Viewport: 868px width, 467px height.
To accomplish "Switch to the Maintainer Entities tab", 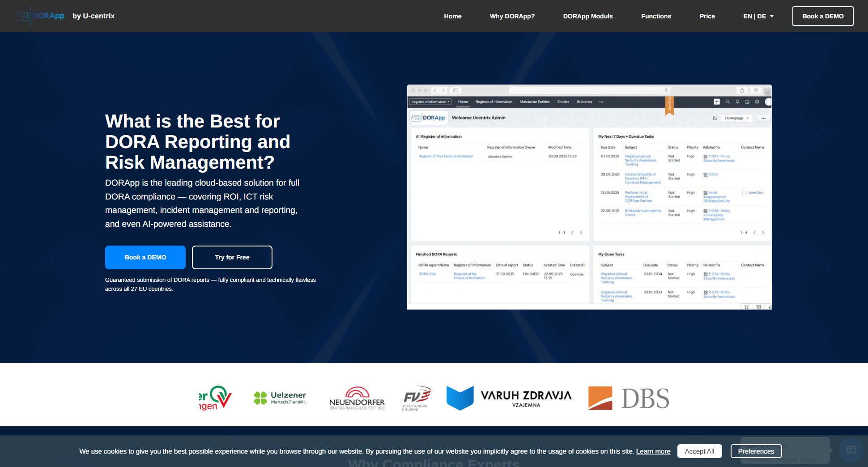I will pyautogui.click(x=535, y=102).
